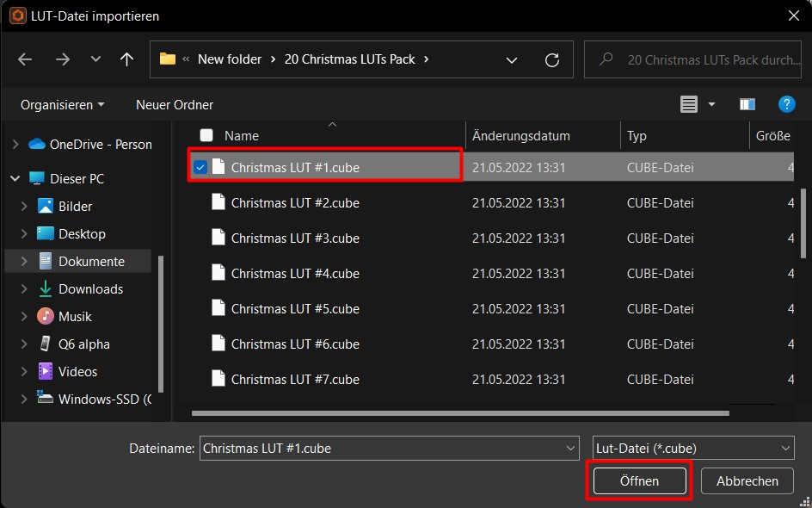
Task: Open Videos in the sidebar
Action: [x=68, y=372]
